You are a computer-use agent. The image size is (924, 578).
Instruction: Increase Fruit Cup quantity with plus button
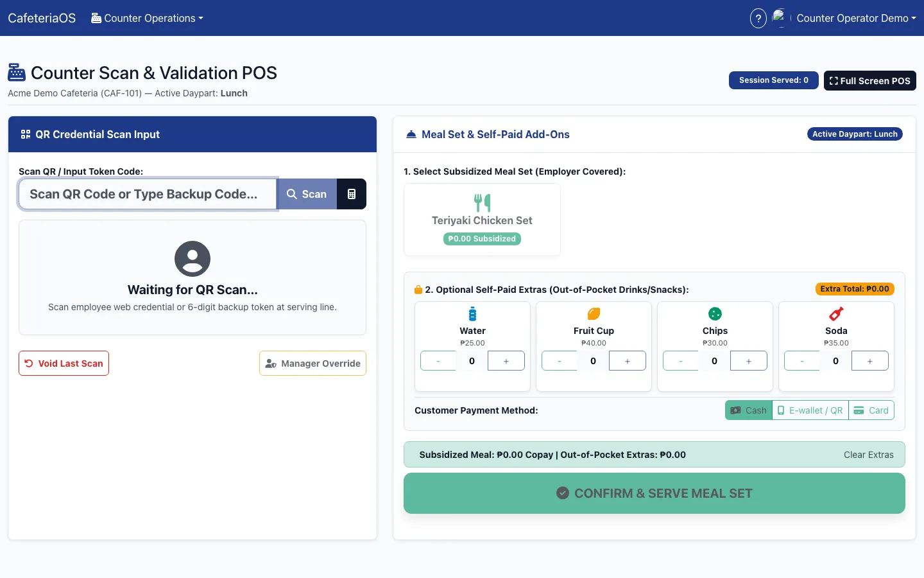coord(628,361)
